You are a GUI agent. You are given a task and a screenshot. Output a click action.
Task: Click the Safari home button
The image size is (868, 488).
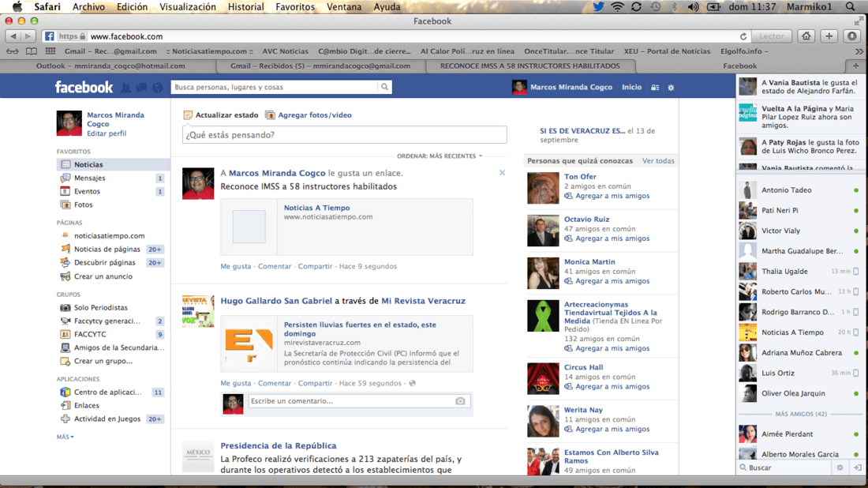pyautogui.click(x=806, y=36)
